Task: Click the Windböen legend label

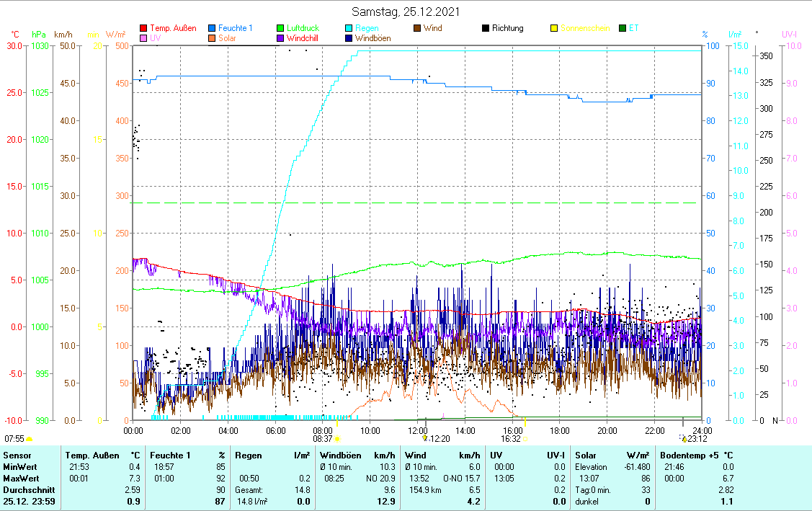Action: point(372,38)
